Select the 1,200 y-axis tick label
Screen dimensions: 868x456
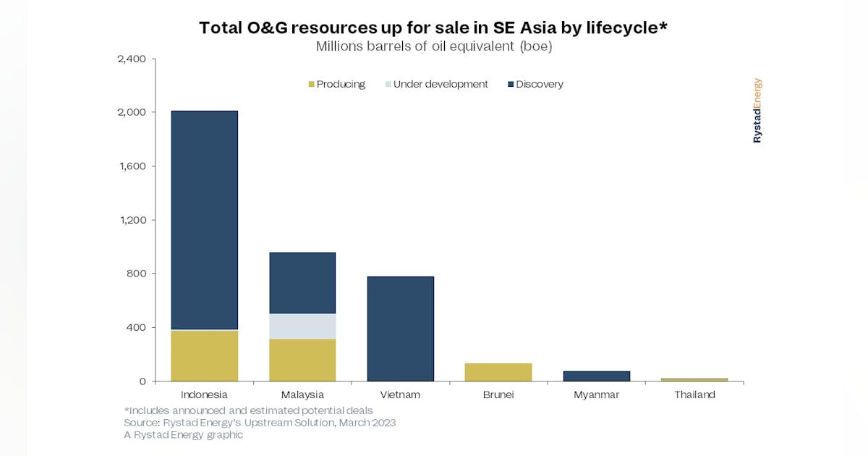(132, 220)
